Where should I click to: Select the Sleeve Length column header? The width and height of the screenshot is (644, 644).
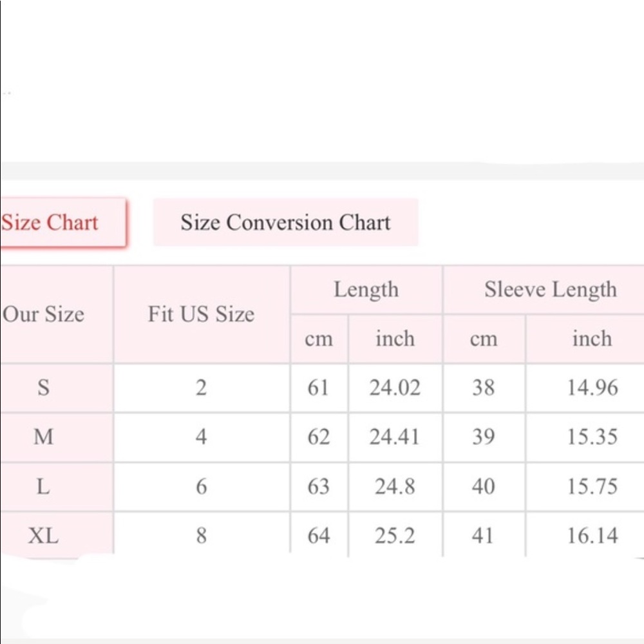pos(551,290)
